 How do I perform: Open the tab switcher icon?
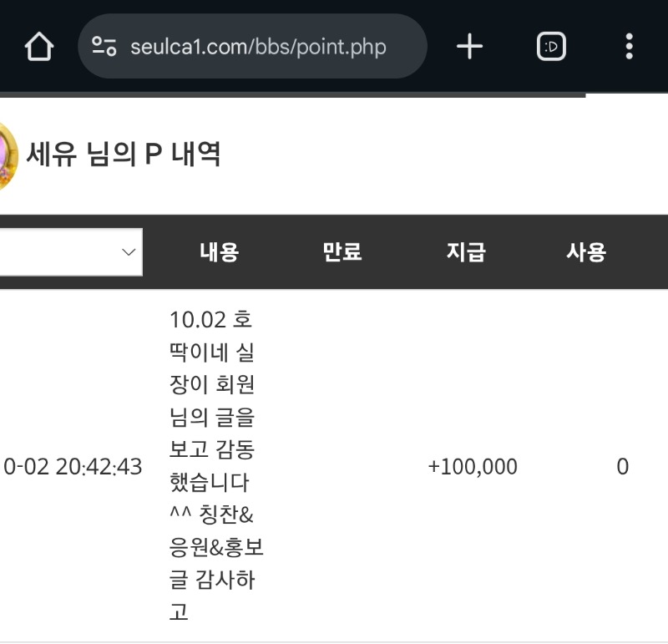coord(551,47)
